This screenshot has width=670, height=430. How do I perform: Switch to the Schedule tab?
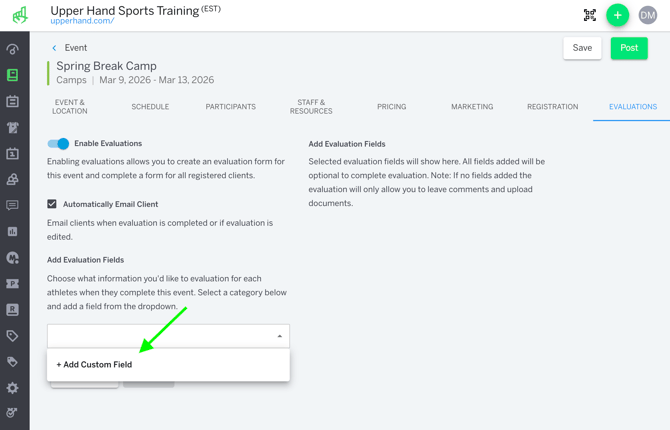[x=150, y=107]
